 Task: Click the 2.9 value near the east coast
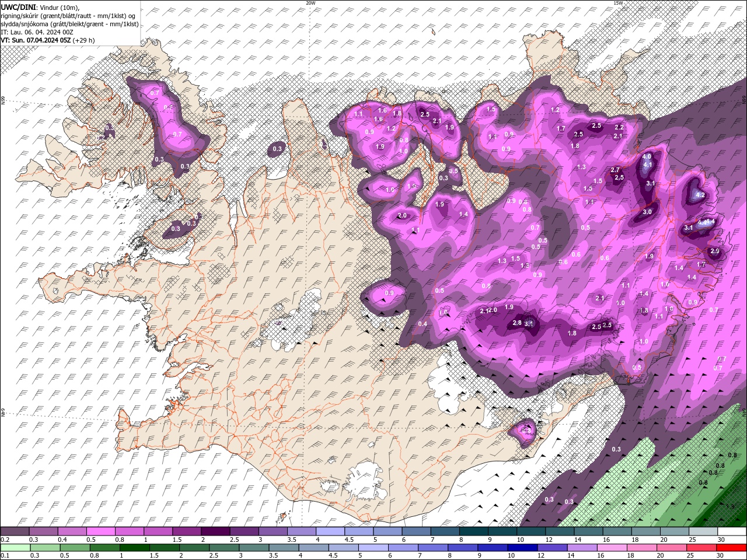pyautogui.click(x=715, y=251)
